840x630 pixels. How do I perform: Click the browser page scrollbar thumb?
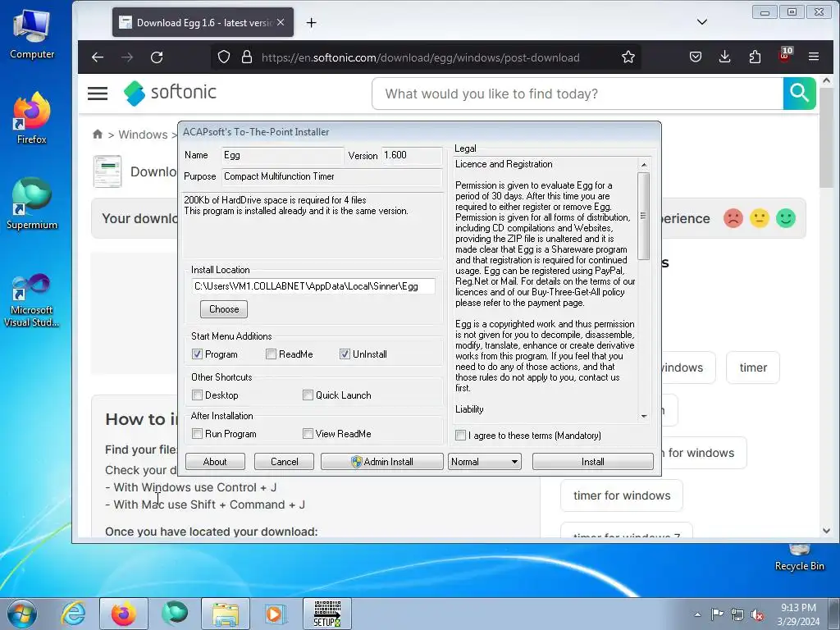826,138
